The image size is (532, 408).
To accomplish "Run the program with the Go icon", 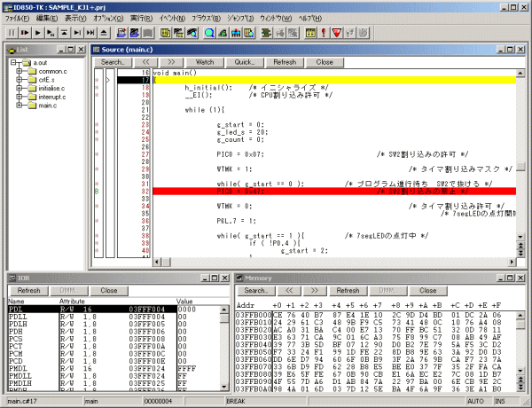I will (x=37, y=33).
